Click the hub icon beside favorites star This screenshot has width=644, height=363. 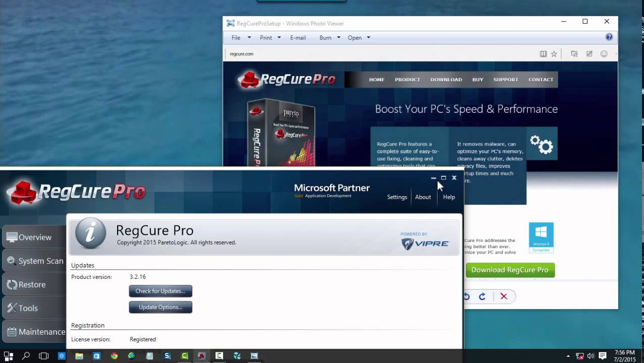tap(574, 54)
